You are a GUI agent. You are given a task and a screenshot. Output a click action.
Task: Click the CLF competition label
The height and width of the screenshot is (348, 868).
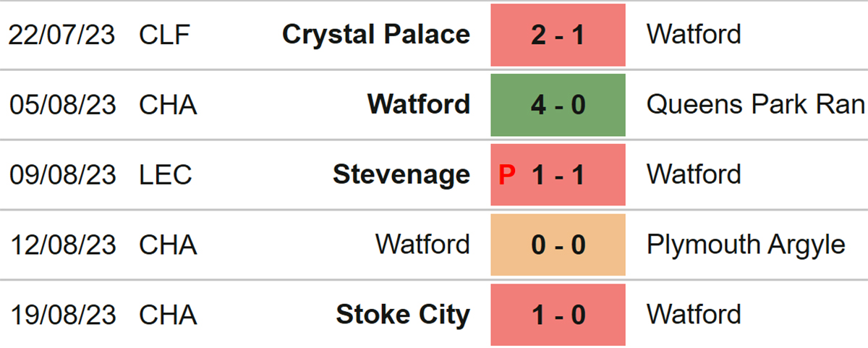[166, 35]
